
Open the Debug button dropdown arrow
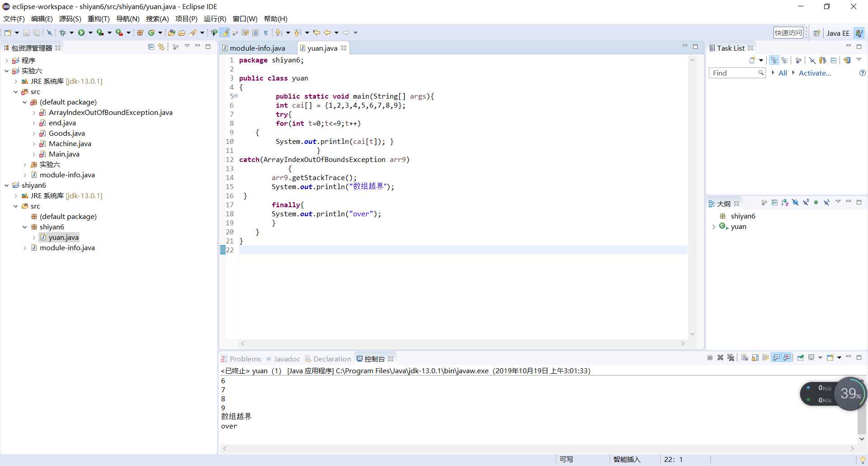click(71, 33)
